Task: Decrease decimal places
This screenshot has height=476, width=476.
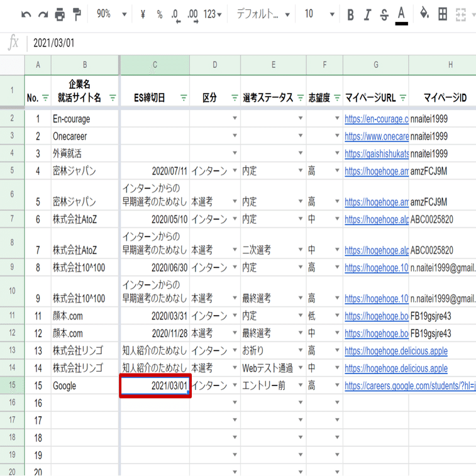Action: (x=176, y=16)
